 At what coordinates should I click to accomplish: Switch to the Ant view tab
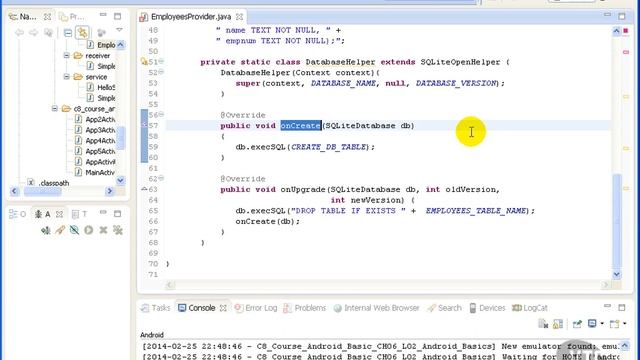43,214
